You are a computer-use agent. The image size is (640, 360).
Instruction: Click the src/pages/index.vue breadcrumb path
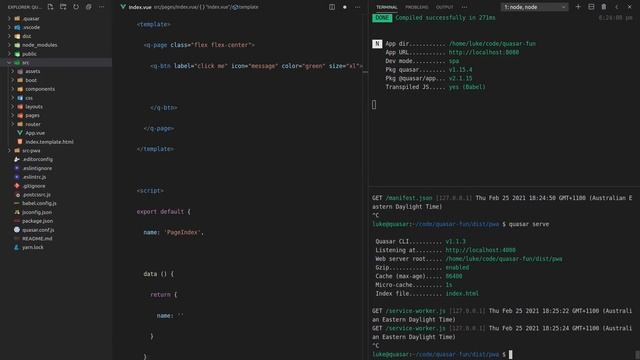tap(176, 7)
